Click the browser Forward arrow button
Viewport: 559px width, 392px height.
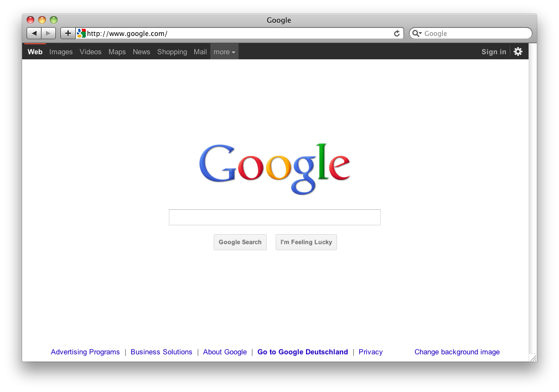49,33
